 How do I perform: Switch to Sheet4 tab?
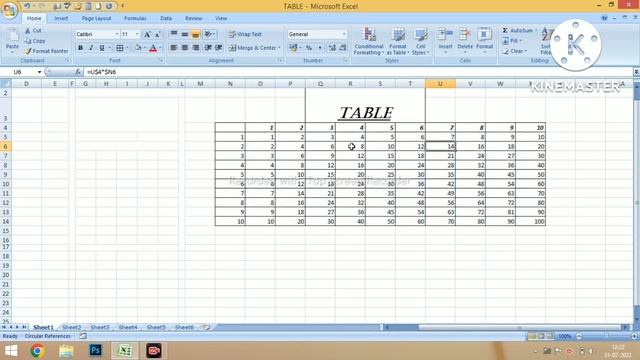(x=128, y=327)
